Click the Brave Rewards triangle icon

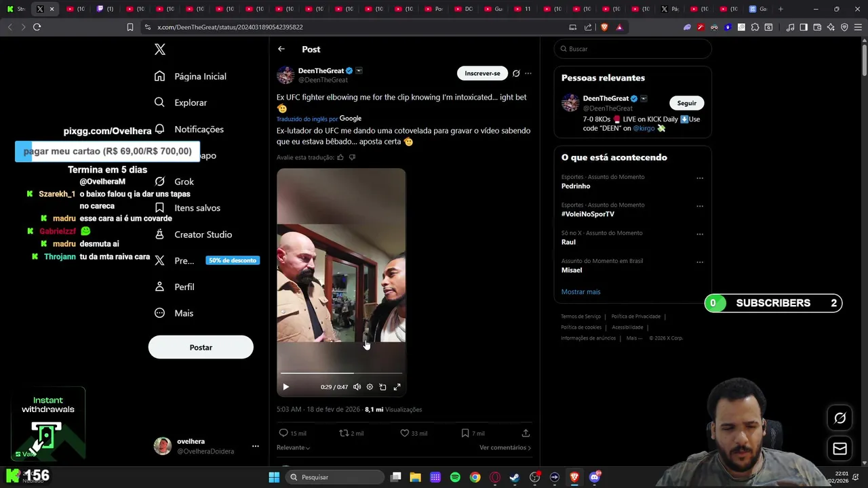(x=619, y=27)
